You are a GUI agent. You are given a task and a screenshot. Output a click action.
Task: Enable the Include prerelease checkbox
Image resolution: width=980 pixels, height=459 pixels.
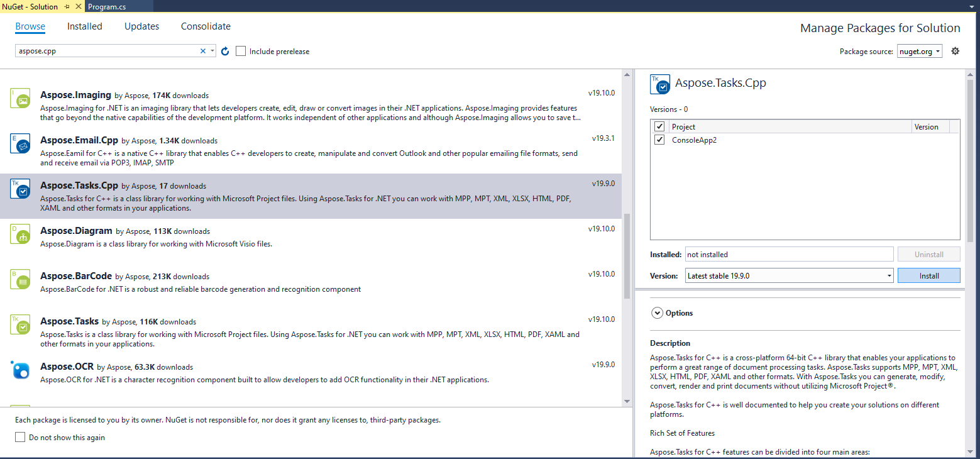click(x=241, y=52)
